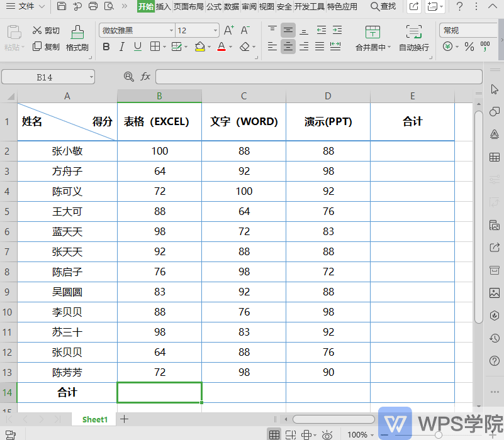The image size is (504, 440).
Task: Open the 审阅 ribbon tab
Action: [x=249, y=6]
